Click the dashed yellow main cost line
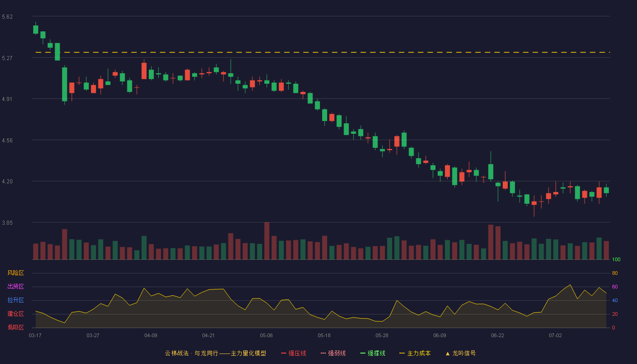Viewport: 637px width, 364px height. click(x=323, y=52)
